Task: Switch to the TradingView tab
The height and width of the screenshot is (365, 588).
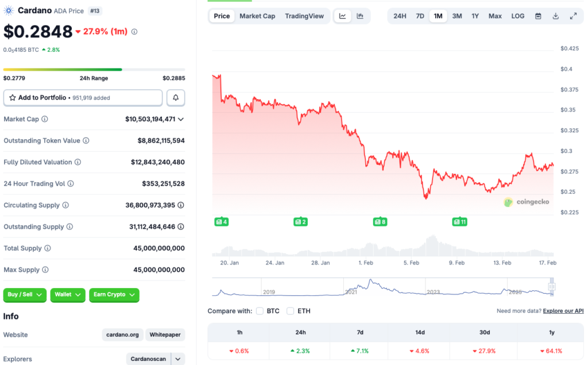Action: (304, 16)
